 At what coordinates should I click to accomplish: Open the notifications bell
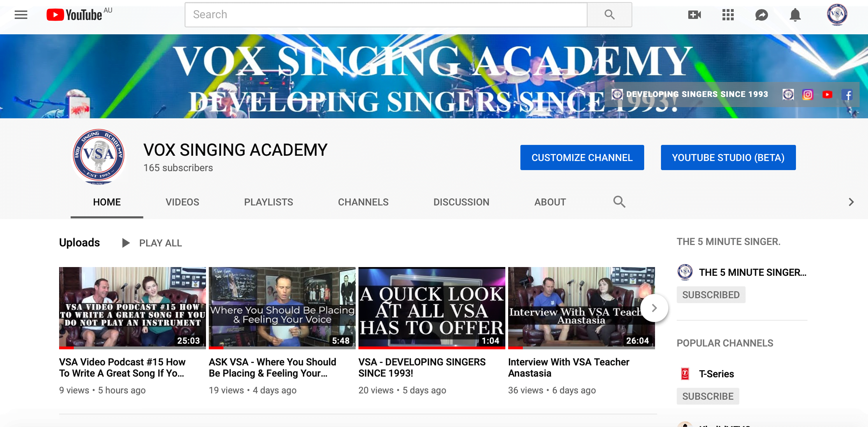[x=795, y=15]
